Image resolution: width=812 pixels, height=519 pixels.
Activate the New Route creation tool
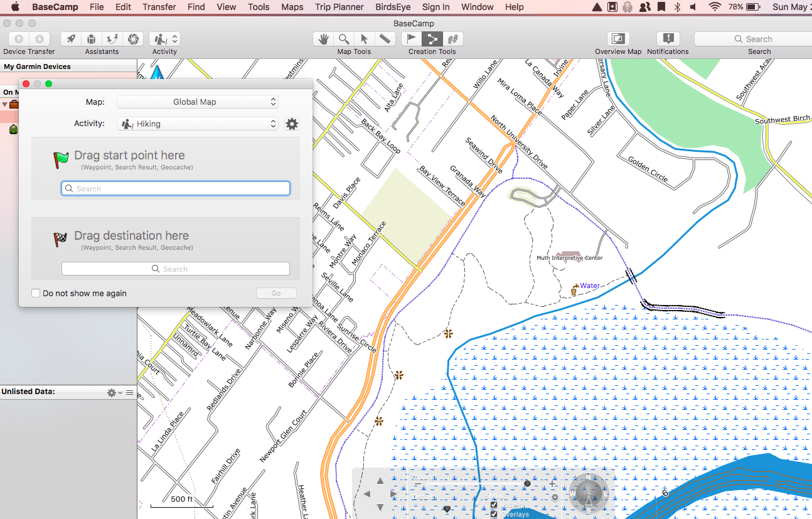click(x=432, y=39)
